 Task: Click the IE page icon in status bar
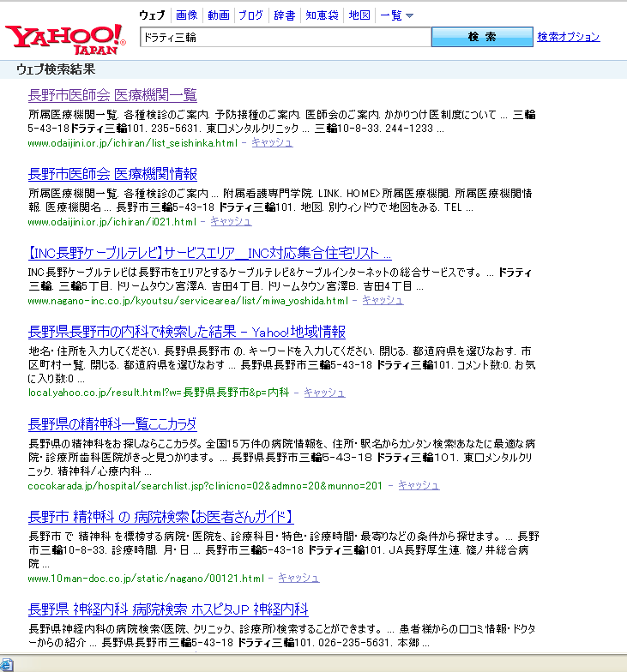(7, 665)
